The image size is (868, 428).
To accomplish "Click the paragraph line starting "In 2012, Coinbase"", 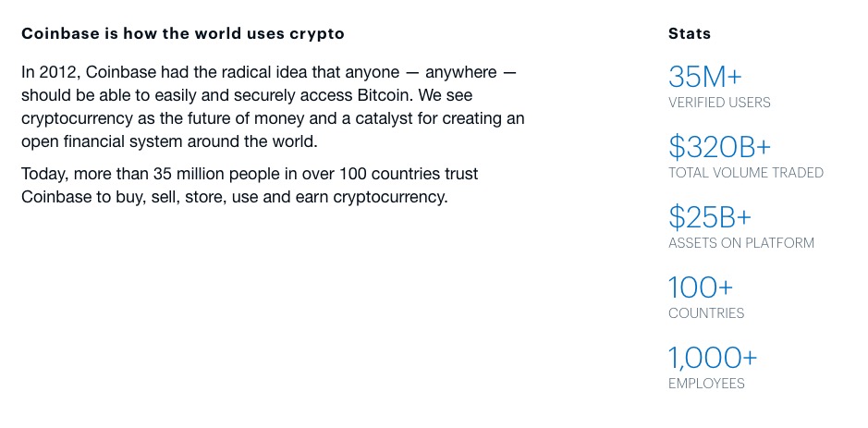I will tap(268, 72).
